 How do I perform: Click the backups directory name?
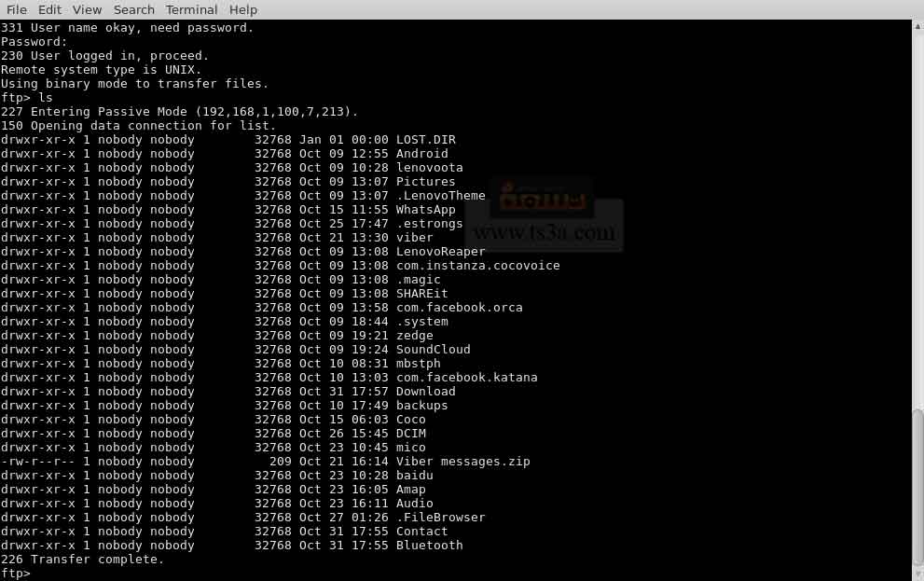[422, 406]
